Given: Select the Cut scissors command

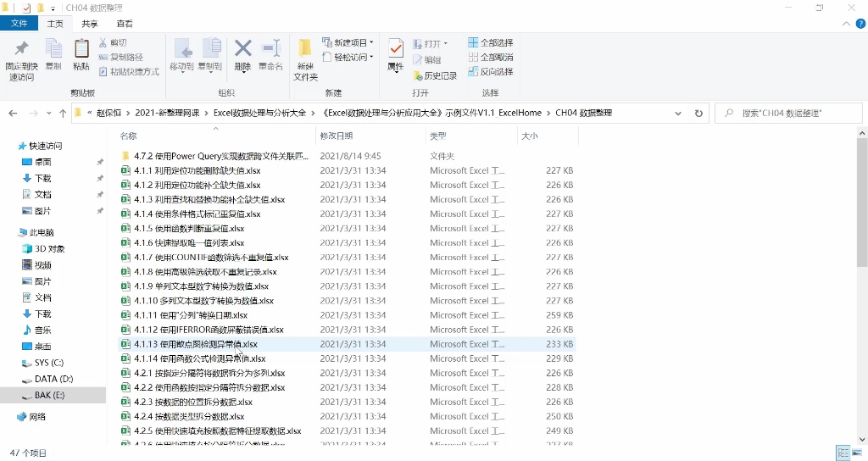Looking at the screenshot, I should coord(113,42).
